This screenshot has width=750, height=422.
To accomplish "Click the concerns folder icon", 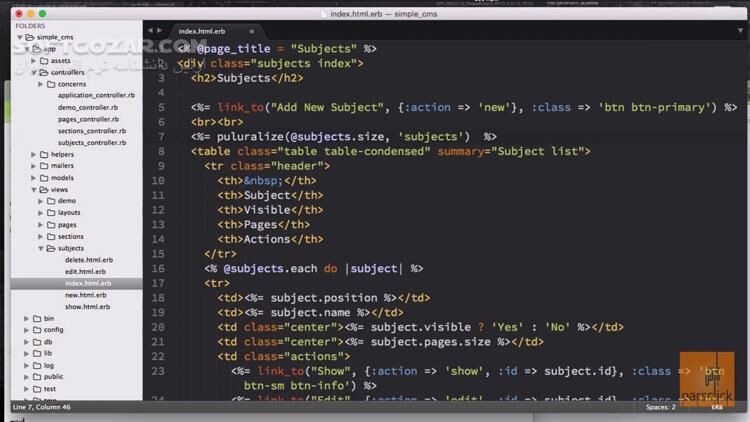I will click(51, 84).
